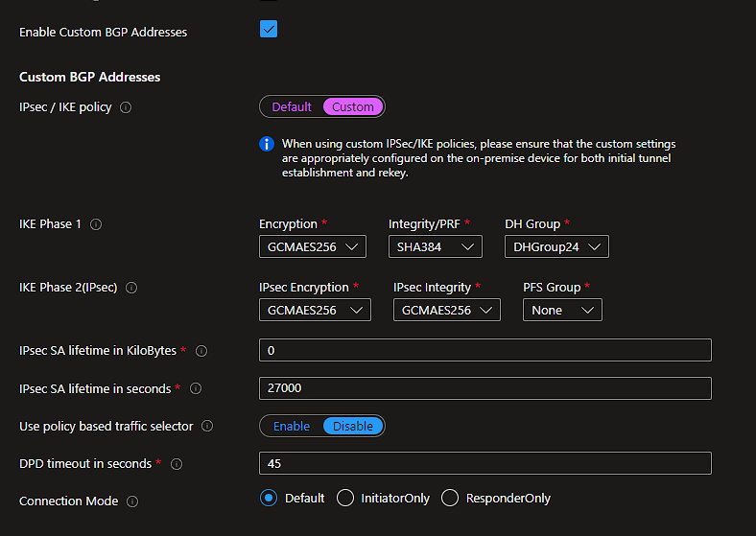Open the PFS Group dropdown
756x536 pixels.
562,311
